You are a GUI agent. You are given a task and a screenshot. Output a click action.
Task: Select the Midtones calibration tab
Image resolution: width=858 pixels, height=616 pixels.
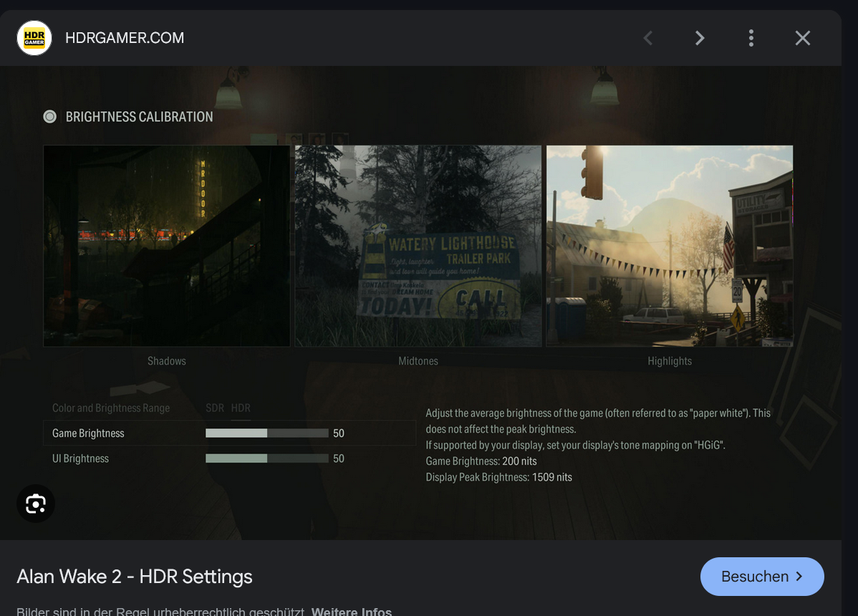click(x=418, y=361)
